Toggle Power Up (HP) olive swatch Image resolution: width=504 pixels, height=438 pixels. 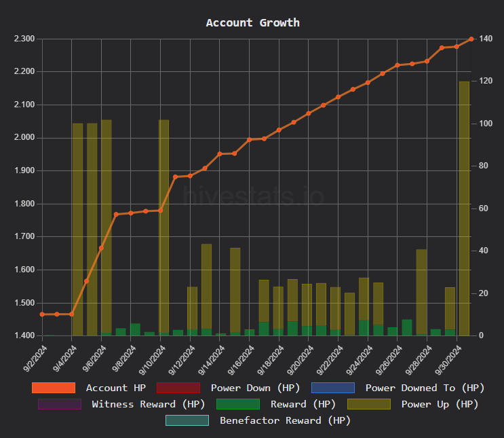point(369,404)
